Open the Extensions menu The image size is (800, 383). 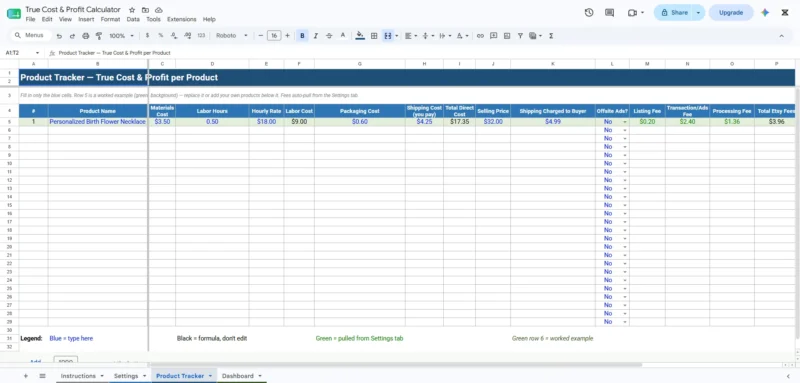182,19
